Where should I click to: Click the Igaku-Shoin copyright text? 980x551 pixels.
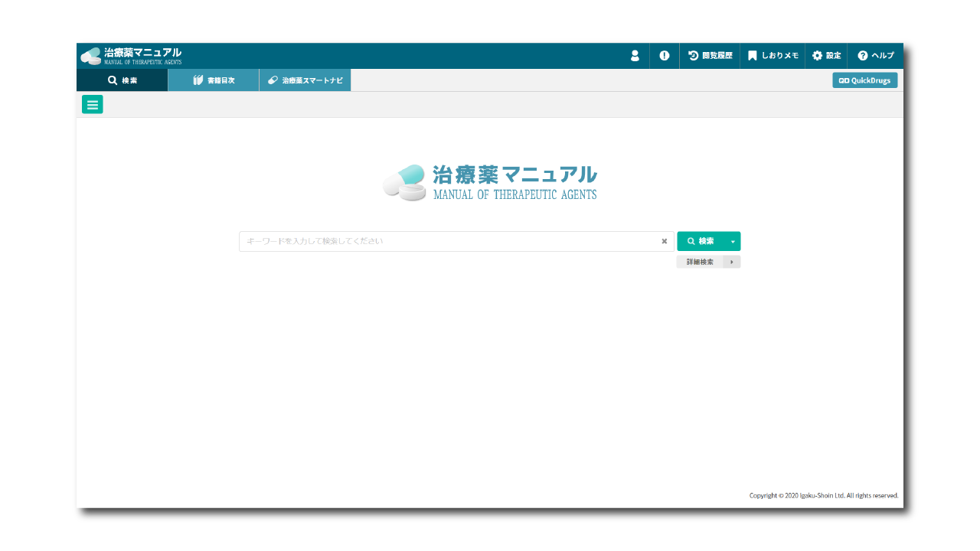(x=824, y=496)
